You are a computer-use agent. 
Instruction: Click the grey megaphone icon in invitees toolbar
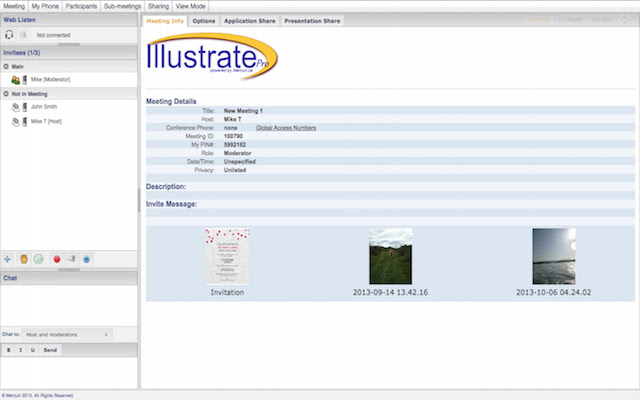(71, 259)
